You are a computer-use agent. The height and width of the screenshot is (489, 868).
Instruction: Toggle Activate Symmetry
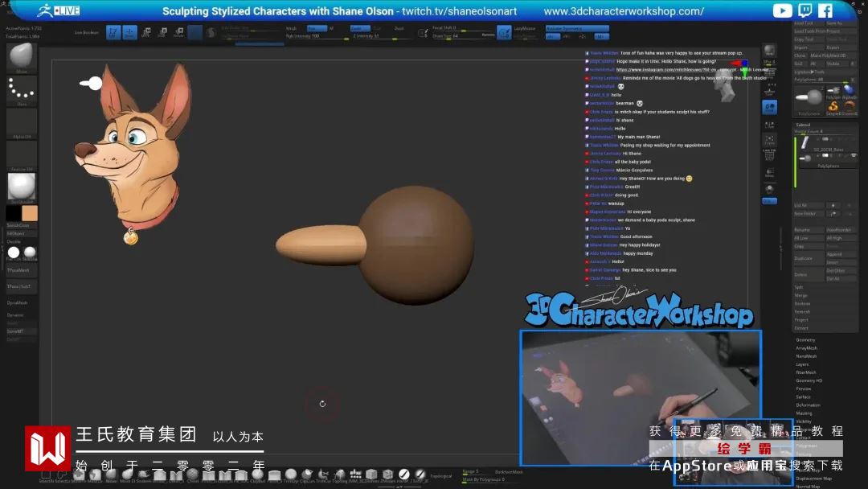point(577,28)
